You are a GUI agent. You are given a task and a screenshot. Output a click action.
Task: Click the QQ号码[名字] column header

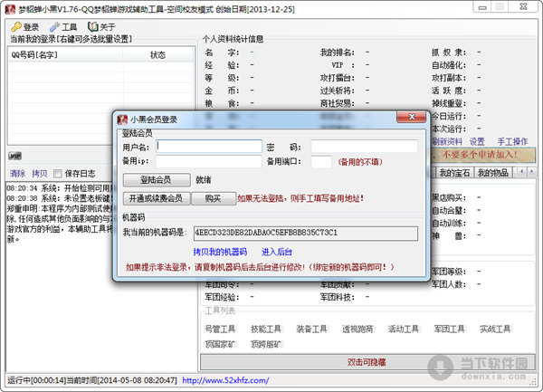(x=66, y=54)
